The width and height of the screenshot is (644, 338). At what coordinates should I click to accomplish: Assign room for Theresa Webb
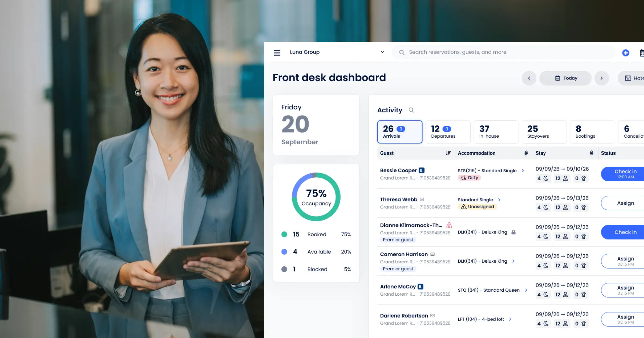click(625, 203)
